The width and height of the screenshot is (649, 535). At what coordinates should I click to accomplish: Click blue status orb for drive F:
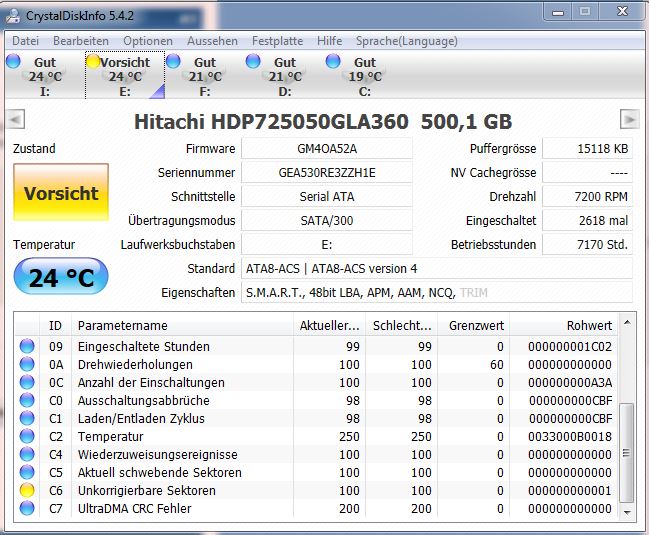[173, 61]
